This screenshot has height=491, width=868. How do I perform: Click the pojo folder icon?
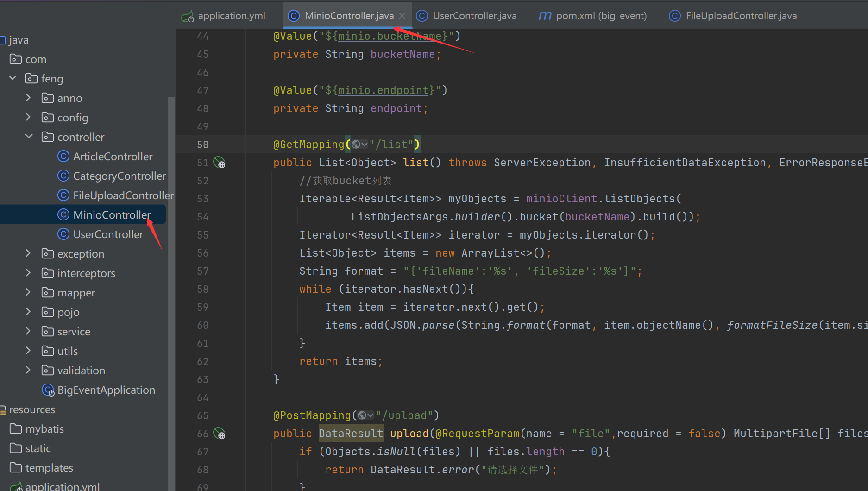coord(47,312)
